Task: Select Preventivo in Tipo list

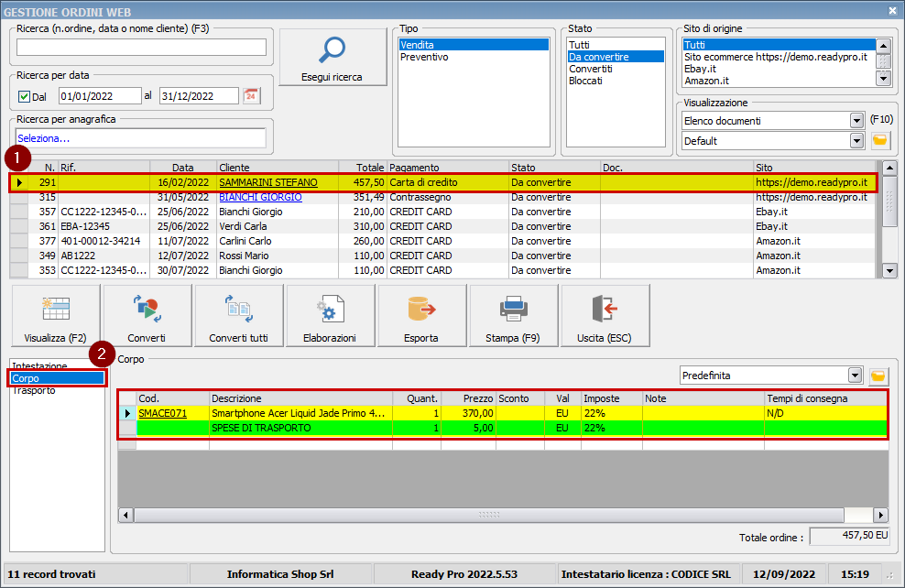Action: [x=423, y=57]
